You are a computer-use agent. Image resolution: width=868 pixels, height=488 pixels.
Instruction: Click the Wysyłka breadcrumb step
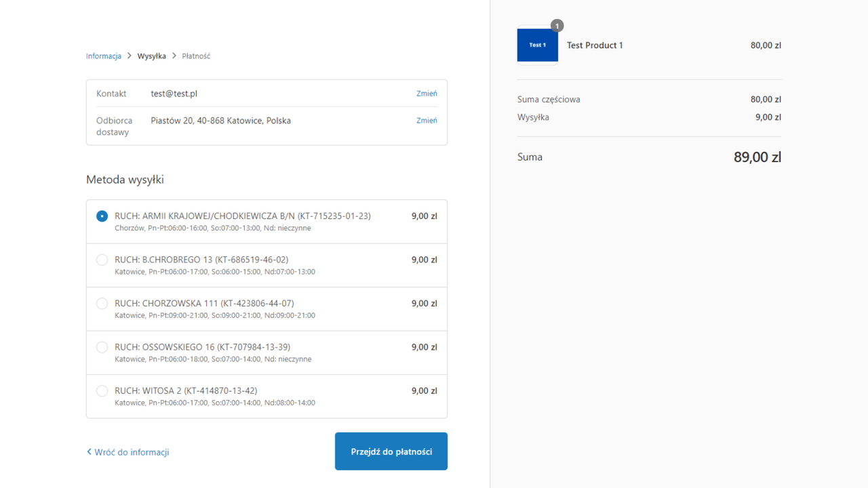pos(151,56)
